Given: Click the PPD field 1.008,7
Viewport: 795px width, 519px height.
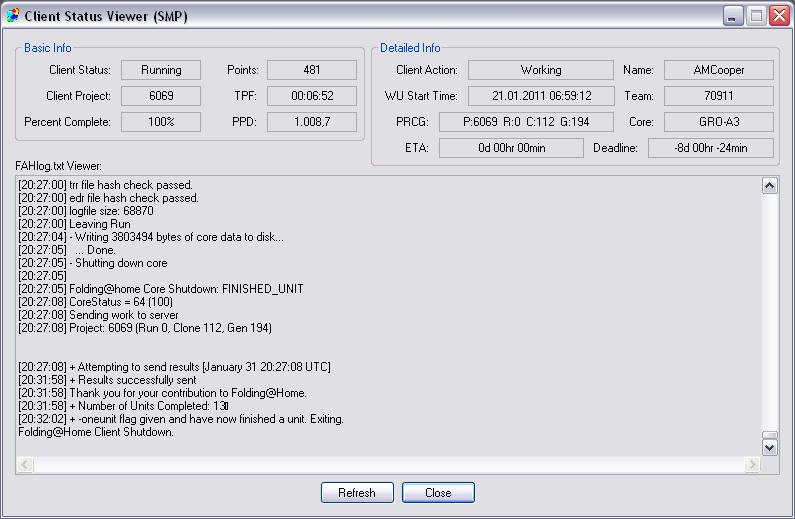Looking at the screenshot, I should pyautogui.click(x=312, y=122).
